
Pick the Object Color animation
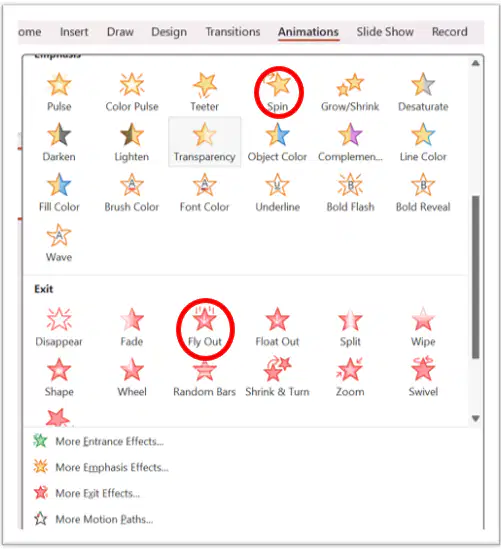pyautogui.click(x=277, y=142)
